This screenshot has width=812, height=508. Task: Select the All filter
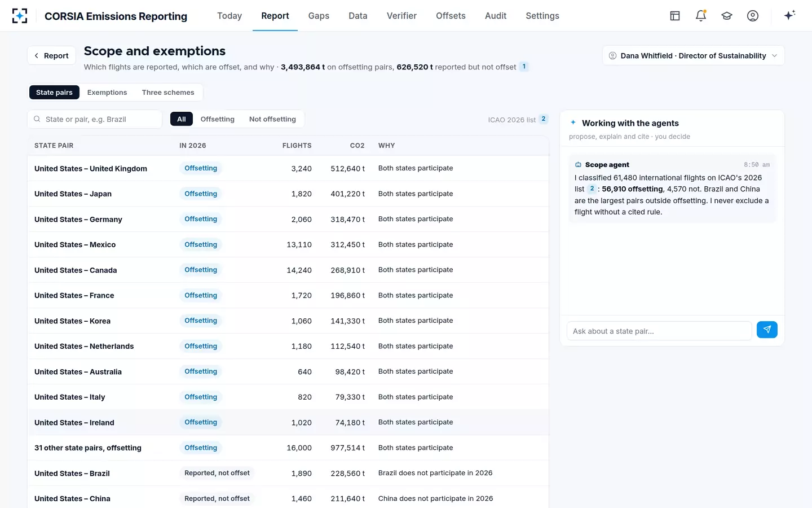182,119
